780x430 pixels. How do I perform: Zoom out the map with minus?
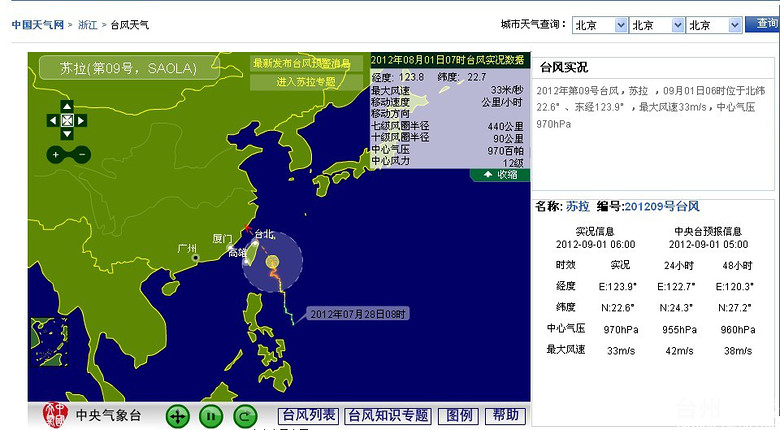pyautogui.click(x=82, y=155)
